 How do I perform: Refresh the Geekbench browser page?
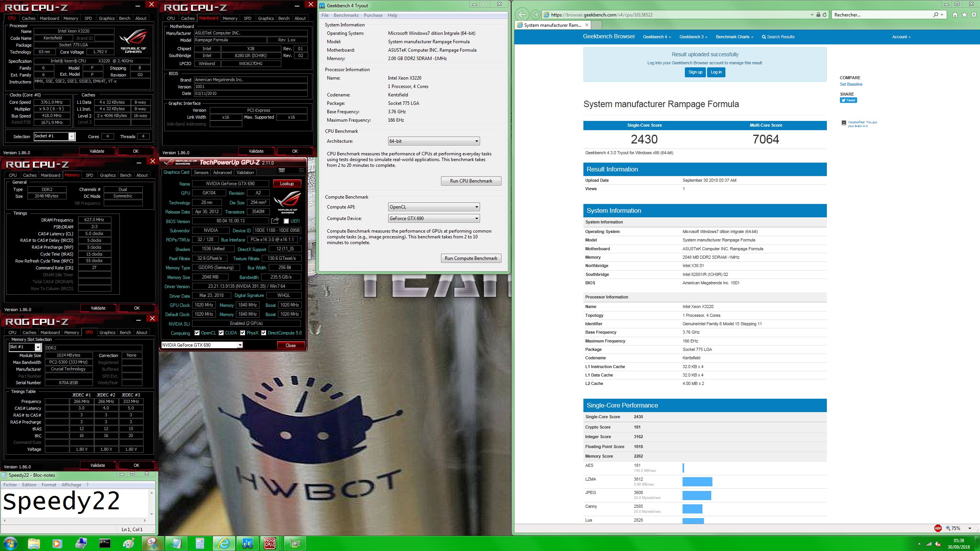tap(825, 15)
